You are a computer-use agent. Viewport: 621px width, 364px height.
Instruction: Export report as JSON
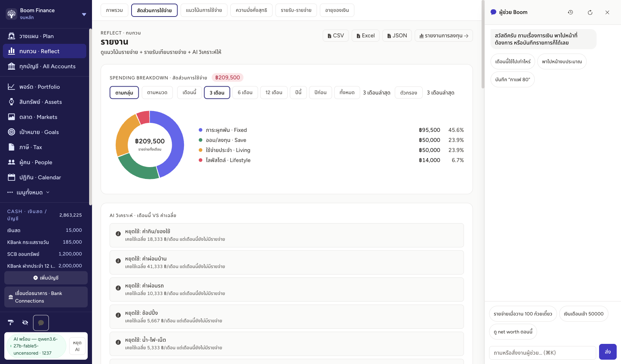tap(397, 36)
